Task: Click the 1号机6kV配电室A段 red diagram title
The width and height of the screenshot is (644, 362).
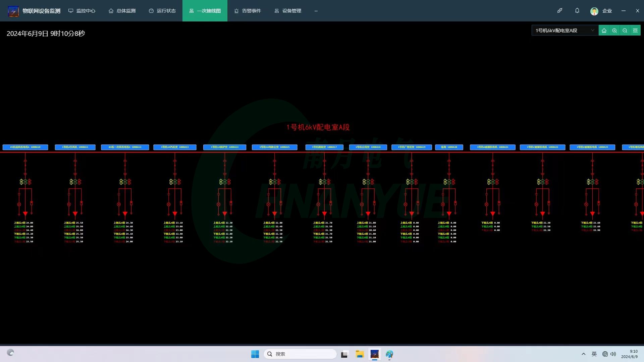Action: coord(318,127)
